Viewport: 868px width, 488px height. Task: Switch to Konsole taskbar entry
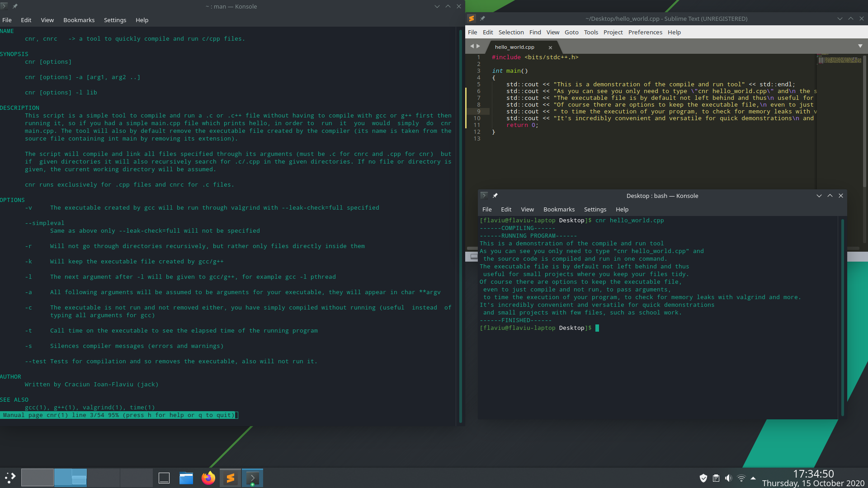pos(252,478)
